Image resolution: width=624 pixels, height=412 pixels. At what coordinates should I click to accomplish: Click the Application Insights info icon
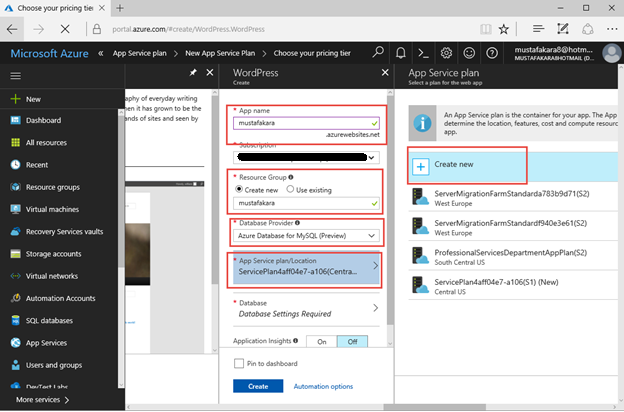[x=296, y=341]
